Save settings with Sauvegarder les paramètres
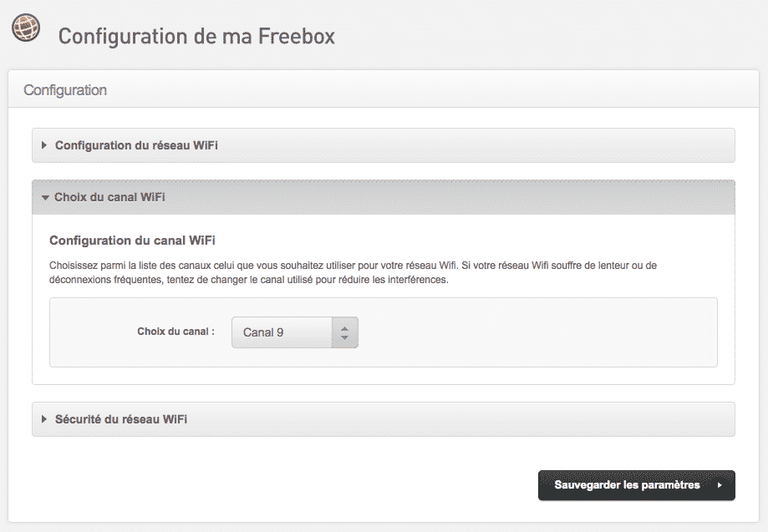Screen dimensions: 768x532 point(627,485)
